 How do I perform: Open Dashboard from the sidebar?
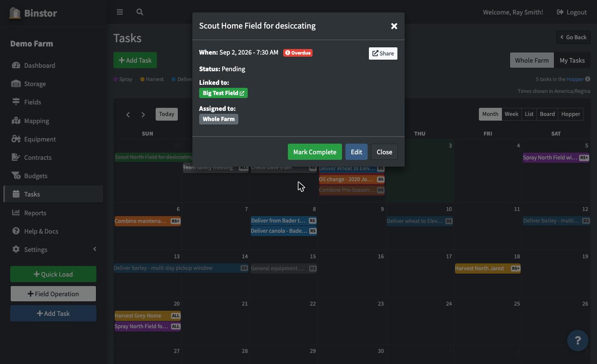tap(53, 65)
